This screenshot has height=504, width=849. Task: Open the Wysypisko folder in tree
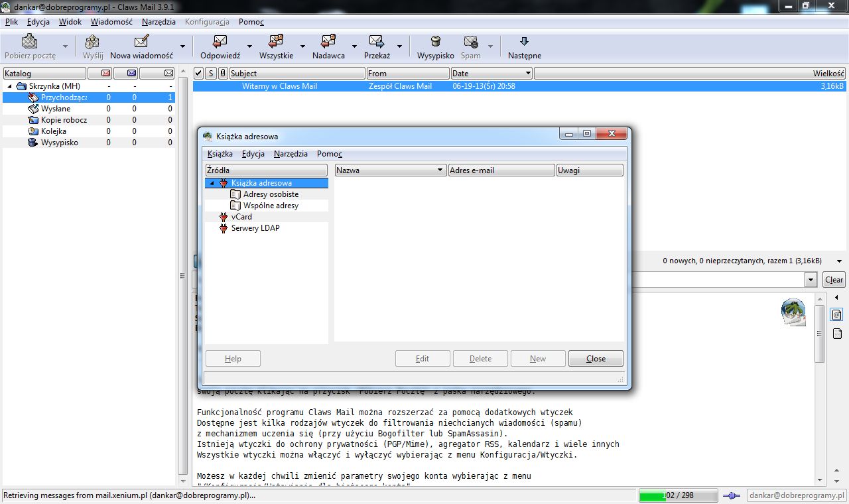pyautogui.click(x=60, y=142)
